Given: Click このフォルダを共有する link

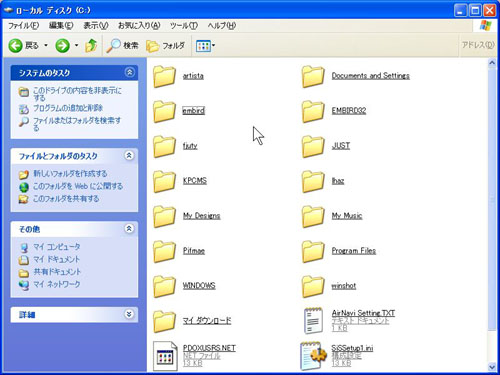Looking at the screenshot, I should click(x=66, y=199).
